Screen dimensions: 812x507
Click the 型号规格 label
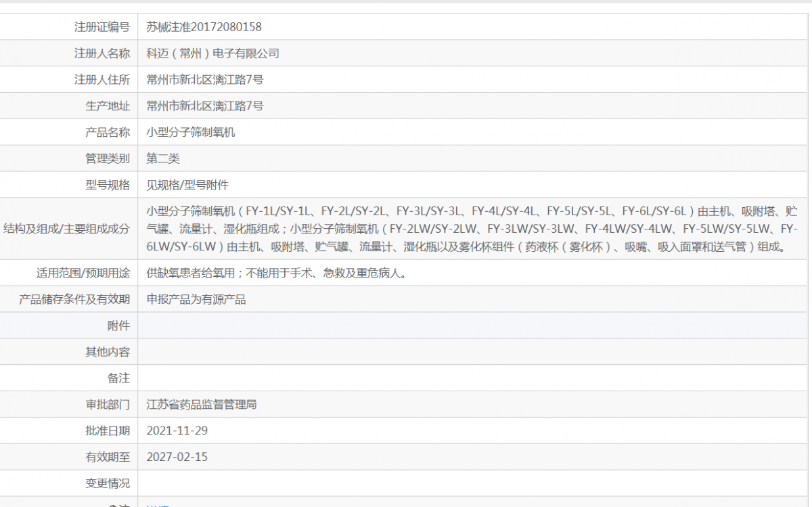pos(108,185)
